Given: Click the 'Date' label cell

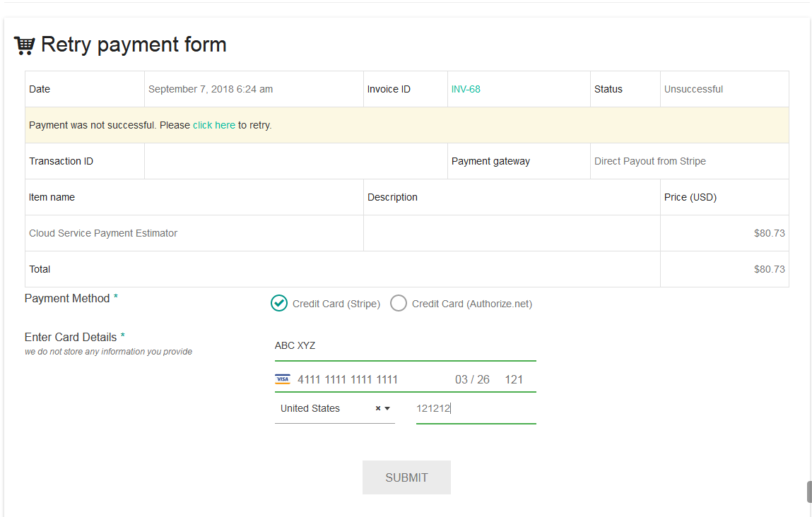Looking at the screenshot, I should point(84,89).
